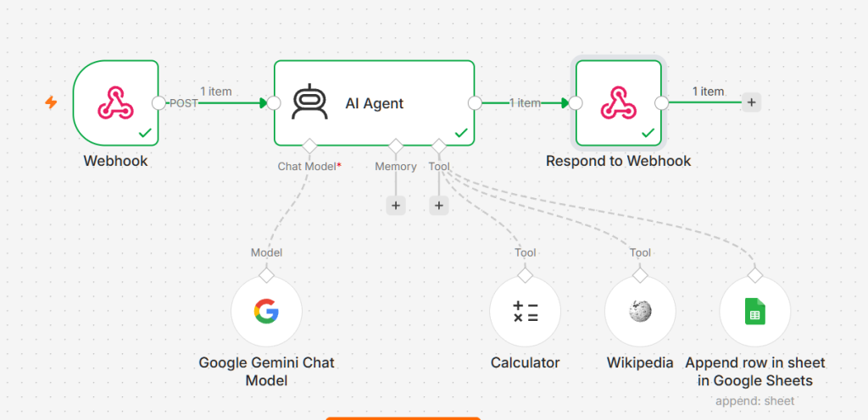
Task: Click the Gemini Model diamond connector
Action: [x=267, y=274]
